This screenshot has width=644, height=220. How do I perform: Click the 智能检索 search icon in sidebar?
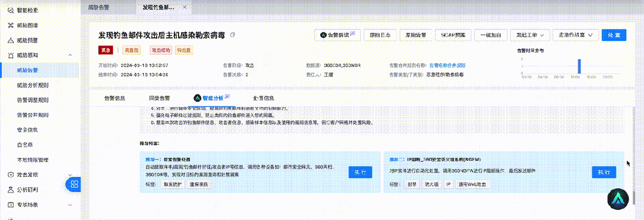pos(11,11)
